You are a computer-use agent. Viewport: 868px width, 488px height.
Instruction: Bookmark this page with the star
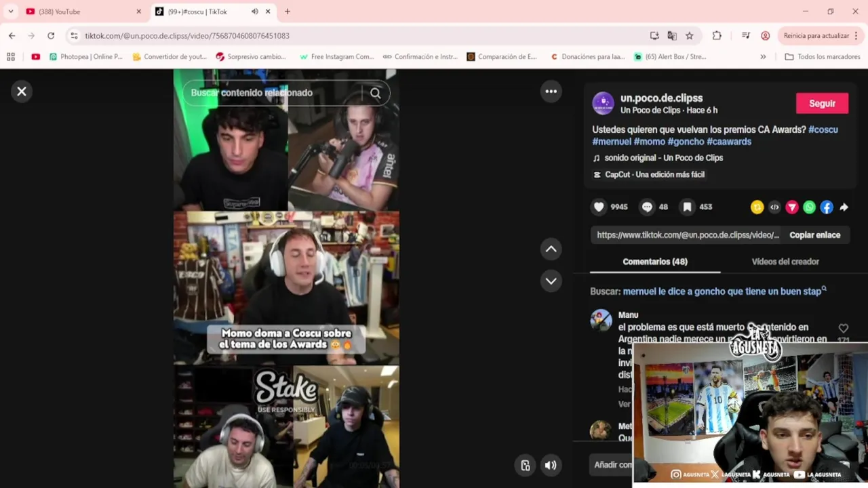pyautogui.click(x=690, y=36)
